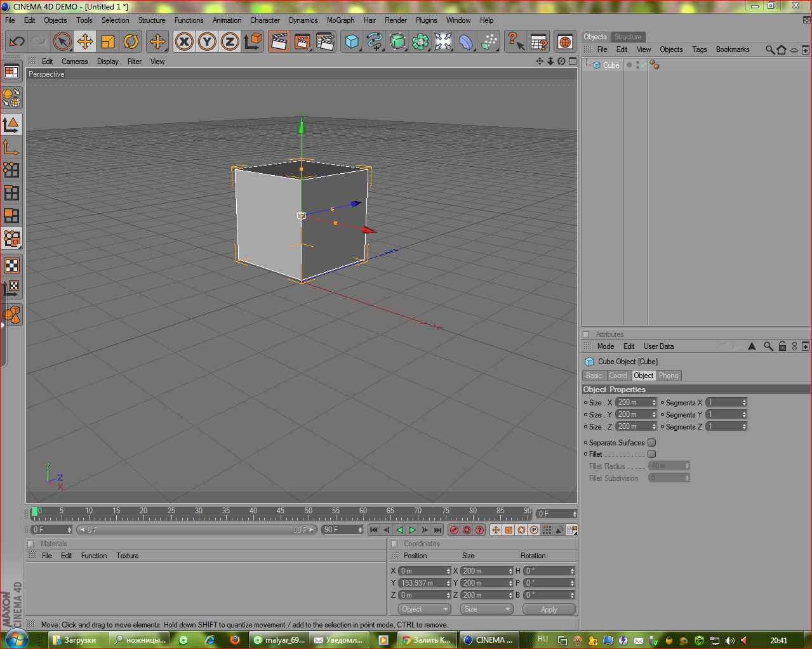Toggle the green checkmark enabling the Cube
The width and height of the screenshot is (812, 649).
click(x=642, y=65)
